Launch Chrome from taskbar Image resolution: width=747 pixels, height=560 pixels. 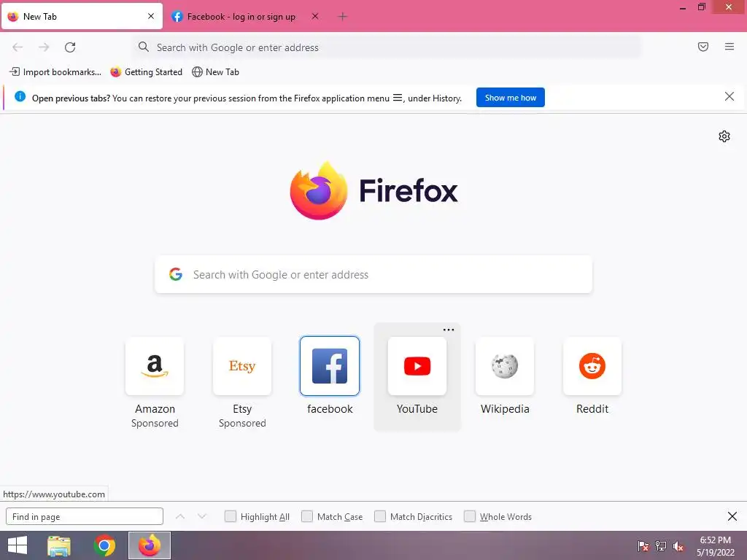click(104, 545)
